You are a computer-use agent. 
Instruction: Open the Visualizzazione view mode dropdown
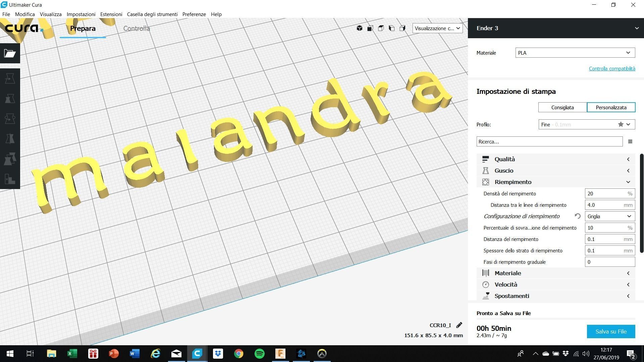[437, 28]
